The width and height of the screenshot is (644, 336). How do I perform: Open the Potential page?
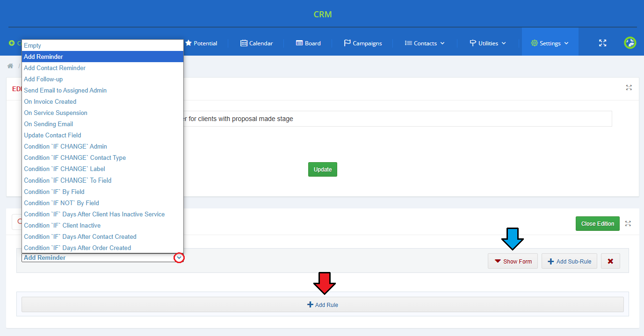201,43
